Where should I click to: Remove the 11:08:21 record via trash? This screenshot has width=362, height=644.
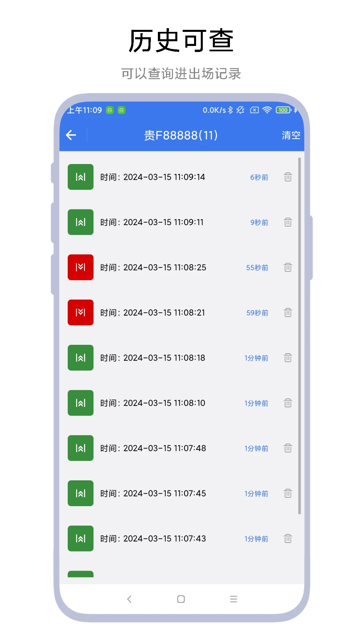pyautogui.click(x=288, y=313)
